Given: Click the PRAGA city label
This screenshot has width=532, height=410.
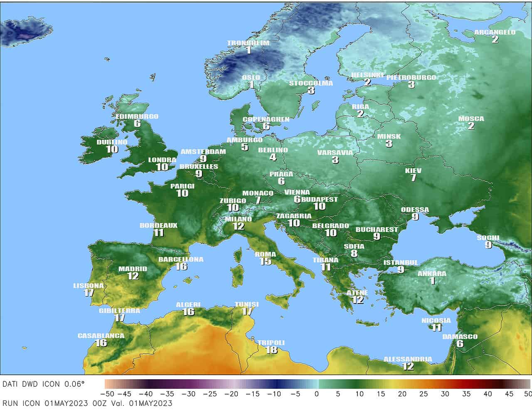Looking at the screenshot, I should point(281,174).
